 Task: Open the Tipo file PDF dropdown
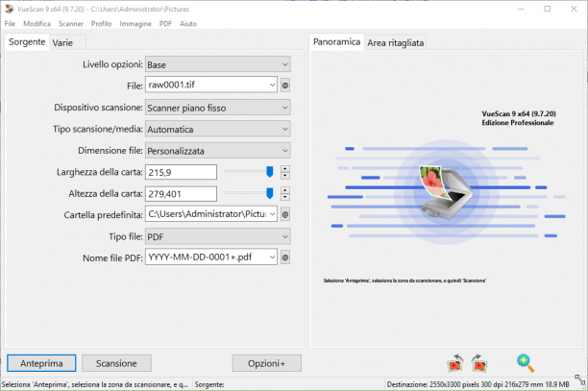coord(218,236)
